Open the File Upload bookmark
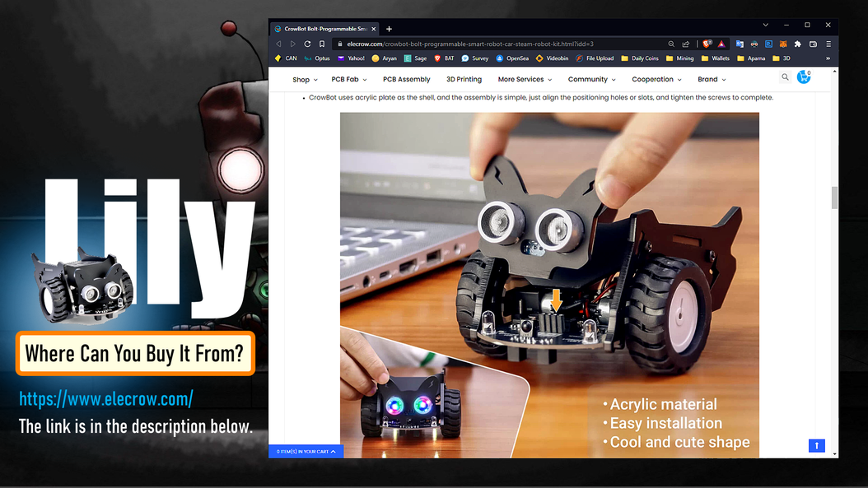The width and height of the screenshot is (868, 488). click(x=595, y=58)
